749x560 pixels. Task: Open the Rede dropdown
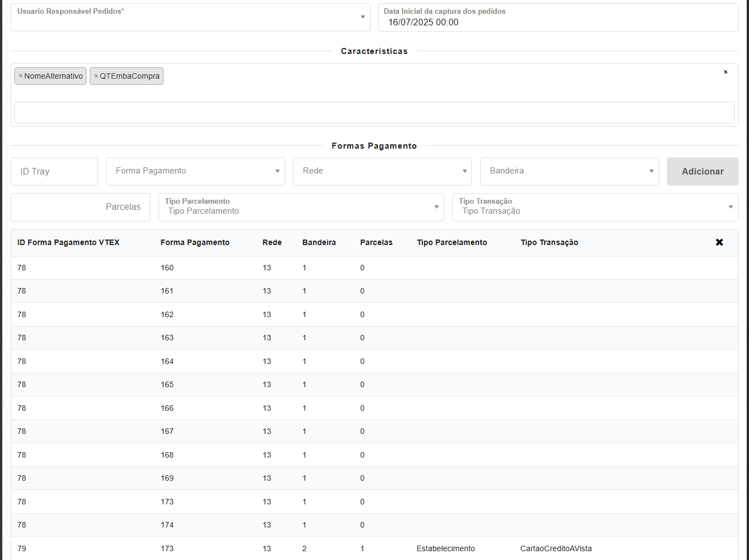(382, 171)
